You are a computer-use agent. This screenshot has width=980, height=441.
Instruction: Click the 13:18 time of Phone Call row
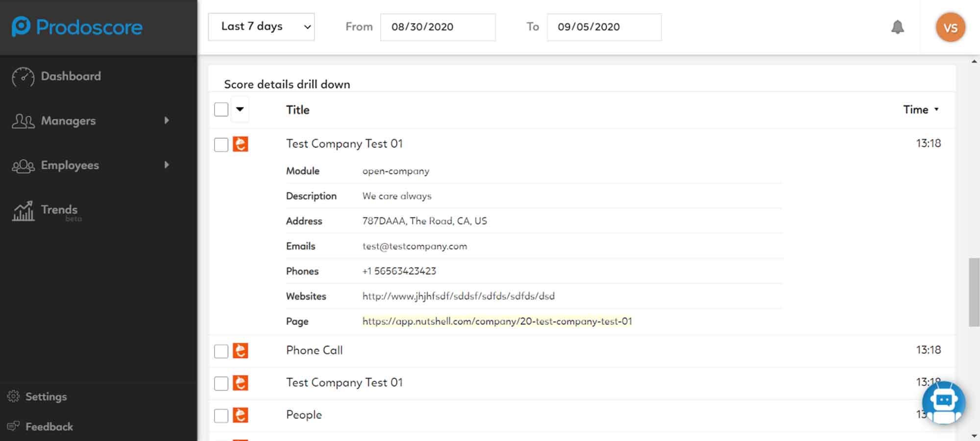pos(929,350)
